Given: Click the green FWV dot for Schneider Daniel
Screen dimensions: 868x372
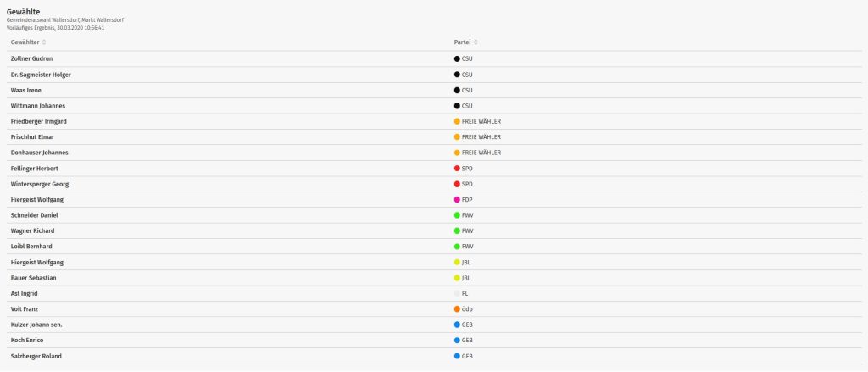Looking at the screenshot, I should 457,215.
